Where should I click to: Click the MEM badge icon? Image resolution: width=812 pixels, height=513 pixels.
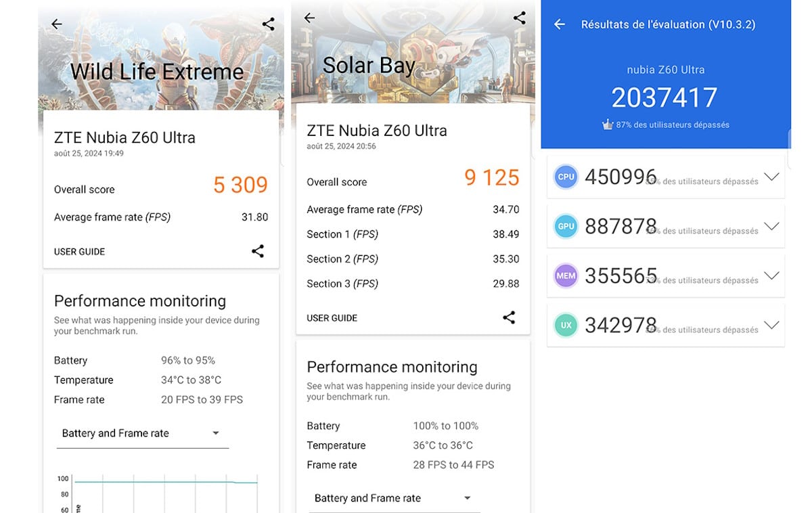tap(566, 275)
